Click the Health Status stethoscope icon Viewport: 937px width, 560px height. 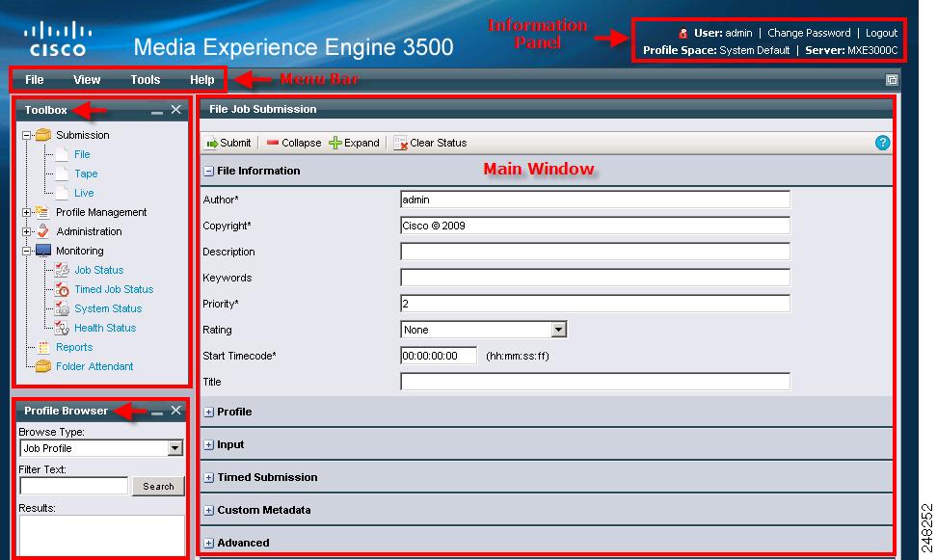pos(62,328)
